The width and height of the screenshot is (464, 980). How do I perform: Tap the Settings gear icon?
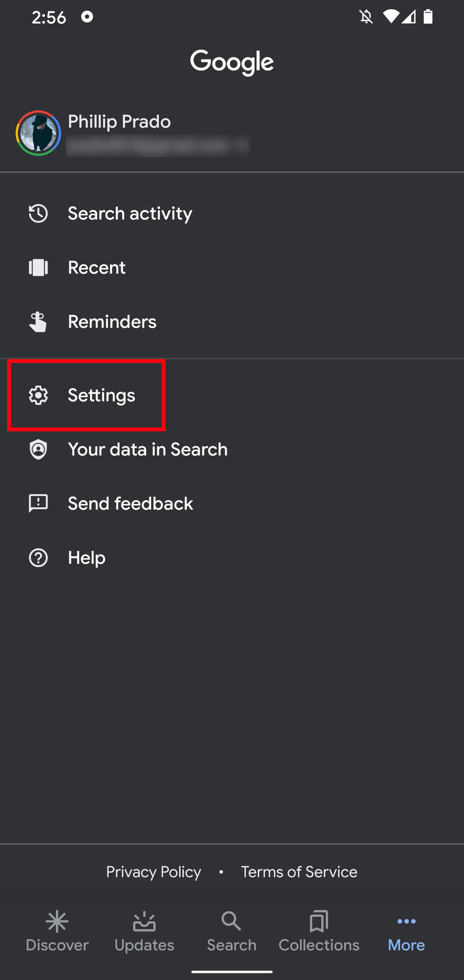pos(38,396)
